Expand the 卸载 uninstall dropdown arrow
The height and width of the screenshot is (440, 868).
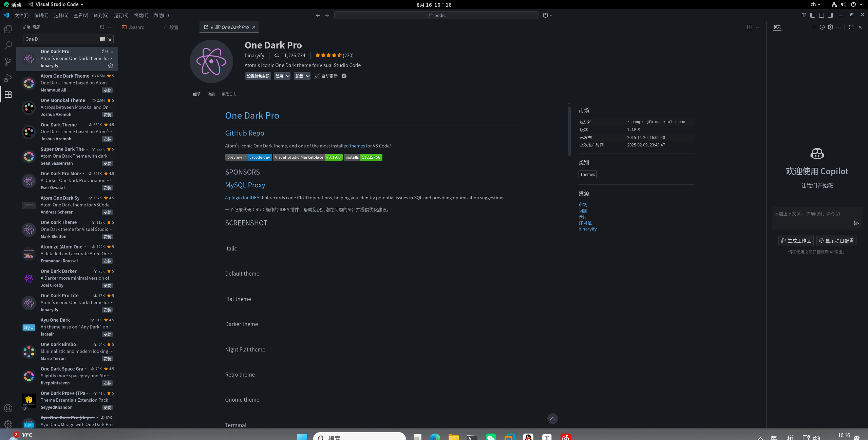[307, 76]
